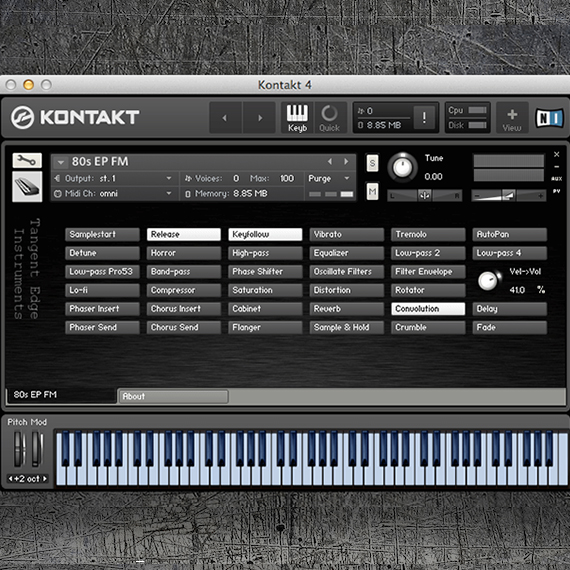The image size is (570, 570).
Task: Toggle the Keyb on-screen keyboard button
Action: 297,118
